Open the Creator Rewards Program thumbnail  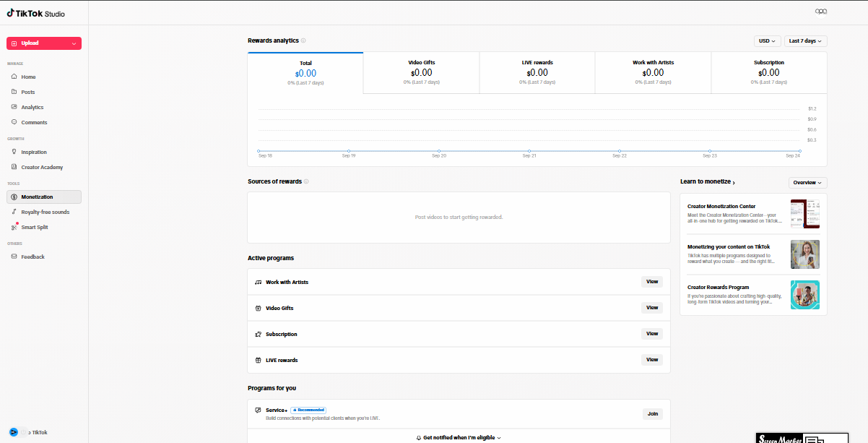coord(804,295)
